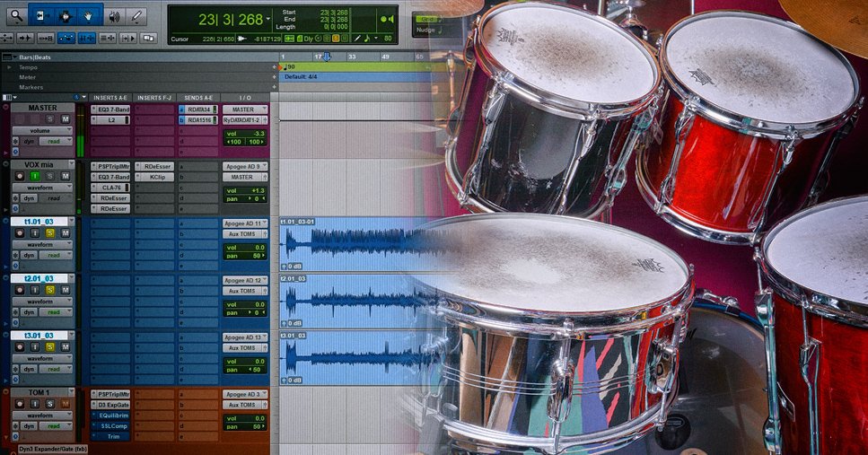Select the Trim tool in toolbar
This screenshot has height=455, width=868.
click(41, 15)
